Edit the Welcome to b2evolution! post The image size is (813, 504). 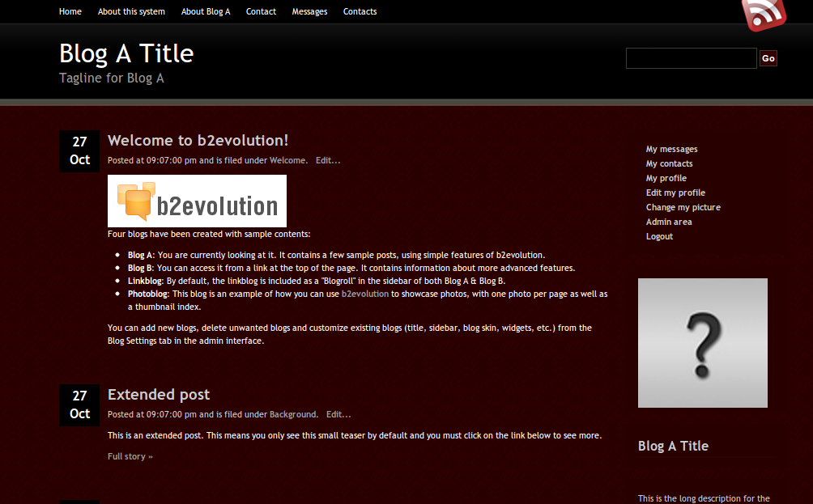pyautogui.click(x=328, y=160)
